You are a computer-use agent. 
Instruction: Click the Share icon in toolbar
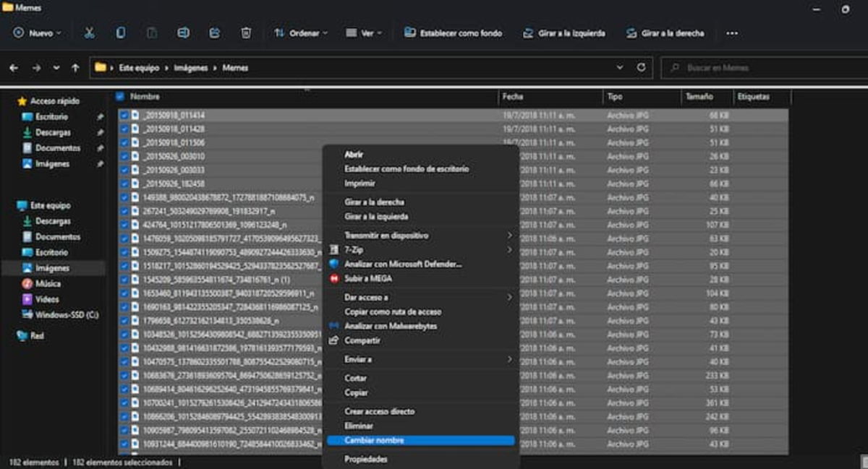[215, 33]
